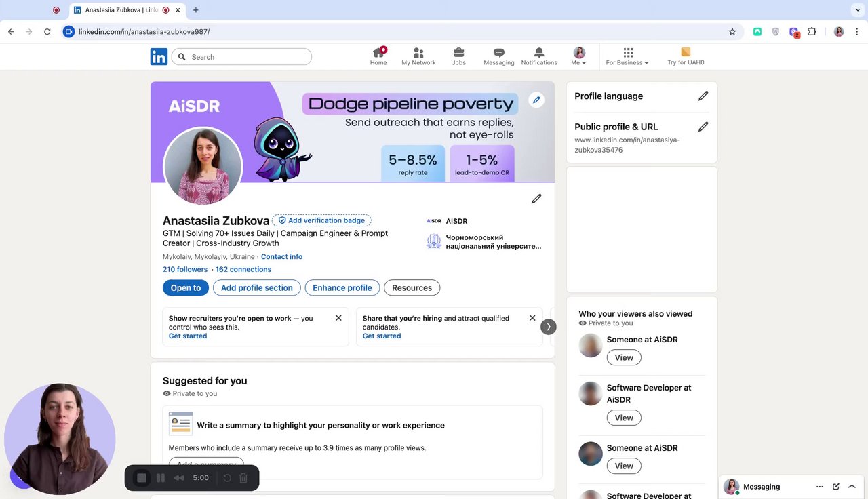
Task: Click the webcam bubble overlay
Action: [x=60, y=439]
